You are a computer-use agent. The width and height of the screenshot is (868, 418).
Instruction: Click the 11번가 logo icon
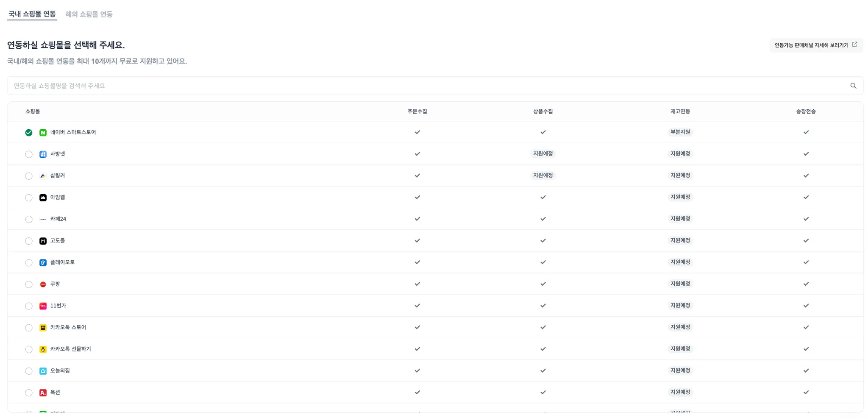(43, 306)
